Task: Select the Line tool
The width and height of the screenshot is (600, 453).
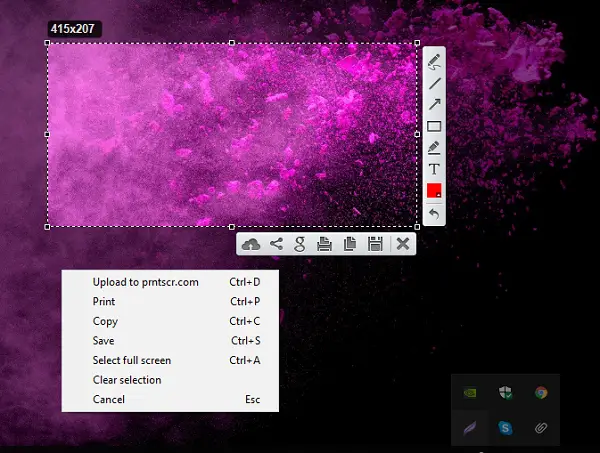Action: click(x=434, y=83)
